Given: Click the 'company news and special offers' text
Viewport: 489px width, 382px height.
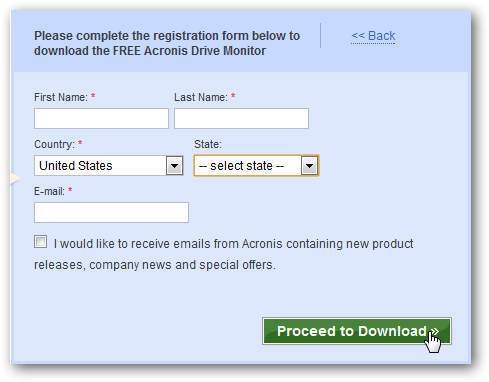Looking at the screenshot, I should pos(182,265).
